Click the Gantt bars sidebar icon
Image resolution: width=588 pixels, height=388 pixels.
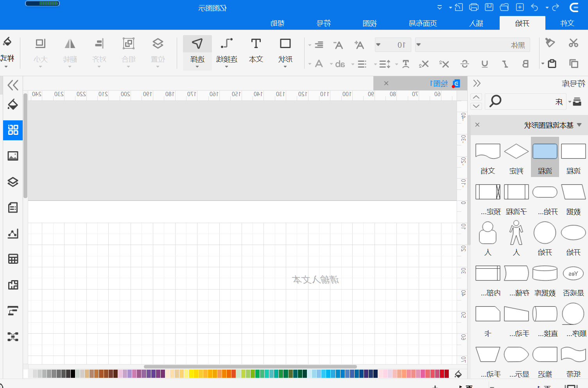(x=13, y=311)
